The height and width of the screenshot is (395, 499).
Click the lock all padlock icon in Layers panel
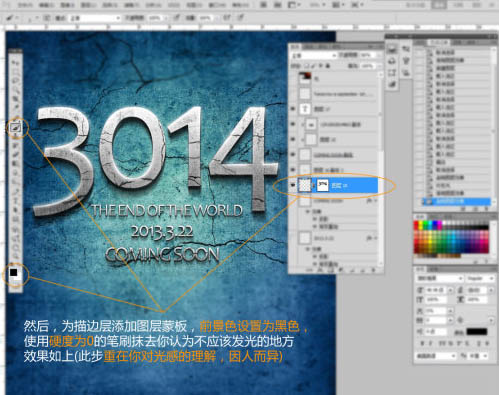328,66
